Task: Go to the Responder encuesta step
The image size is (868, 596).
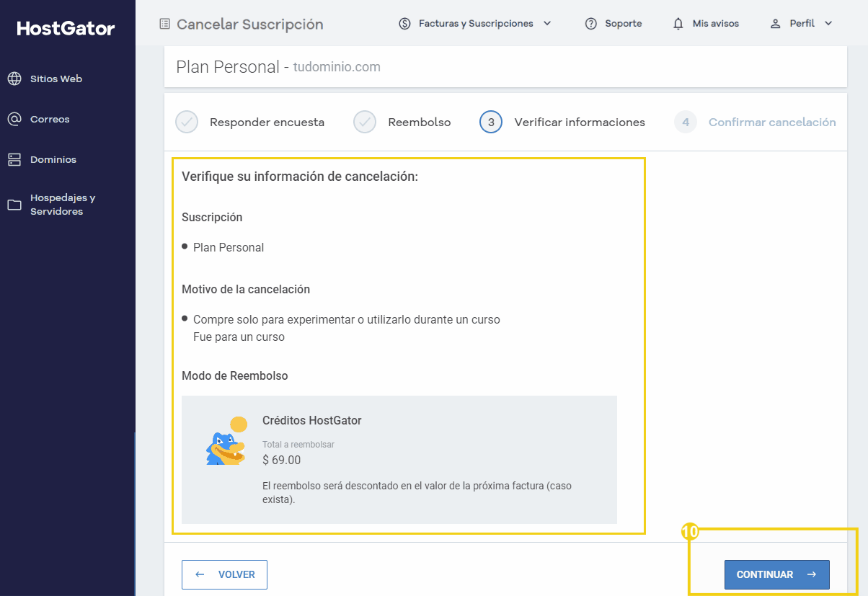Action: (x=267, y=123)
